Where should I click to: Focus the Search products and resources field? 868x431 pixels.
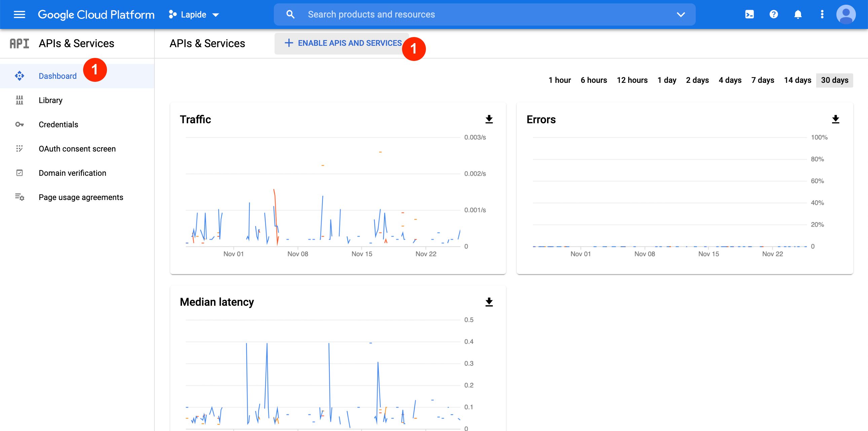(x=472, y=14)
